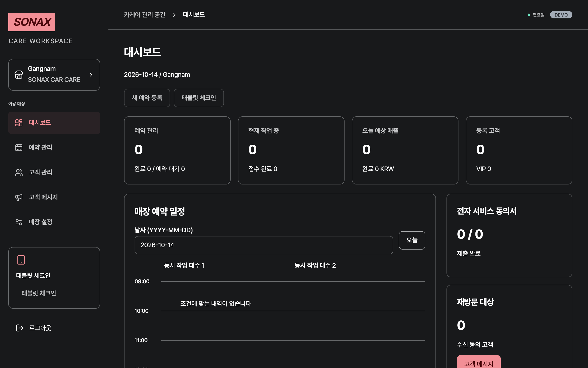Click the 동시 작업 대수 1 column header
Viewport: 588px width, 368px height.
[184, 265]
